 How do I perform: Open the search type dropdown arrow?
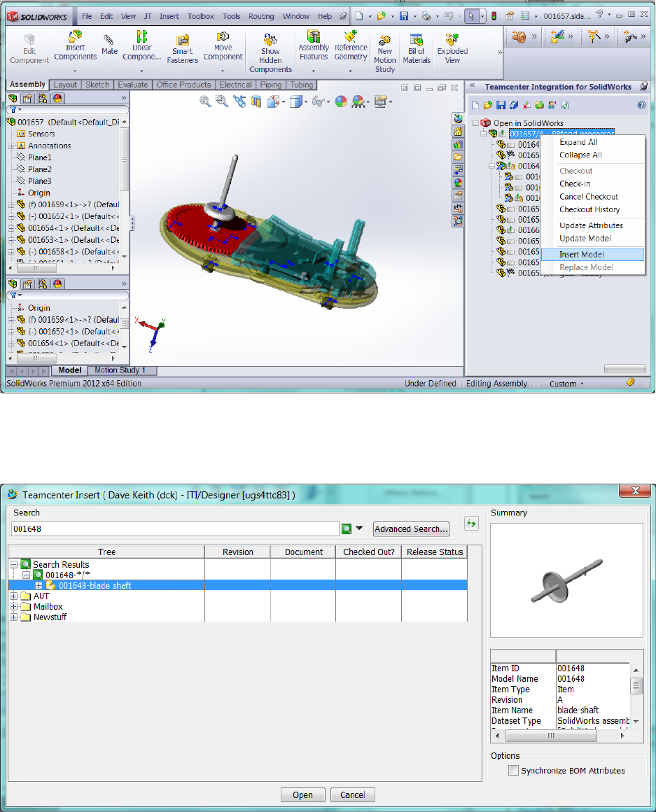359,528
